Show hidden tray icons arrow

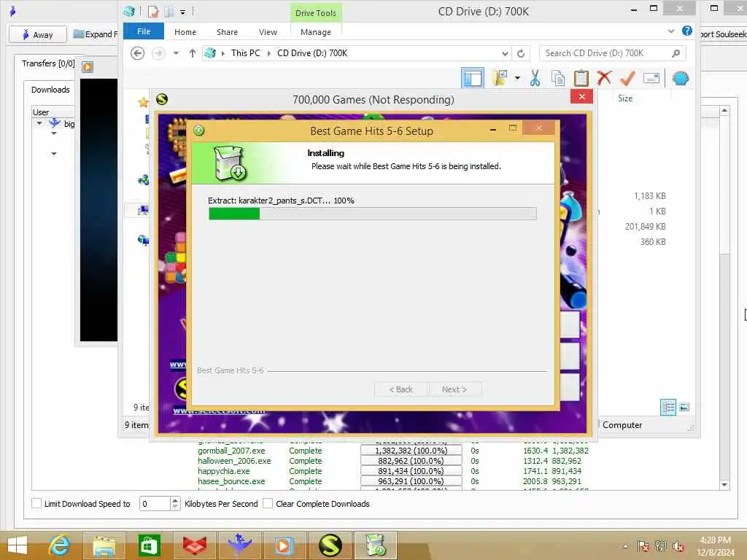pyautogui.click(x=625, y=546)
